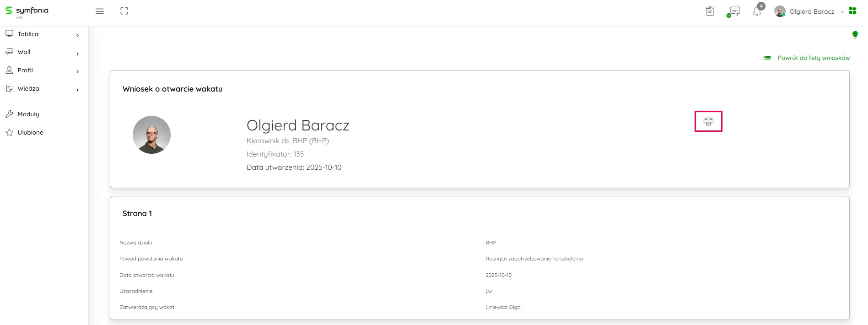The height and width of the screenshot is (325, 868).
Task: Click the small avatar in the header
Action: (x=780, y=11)
